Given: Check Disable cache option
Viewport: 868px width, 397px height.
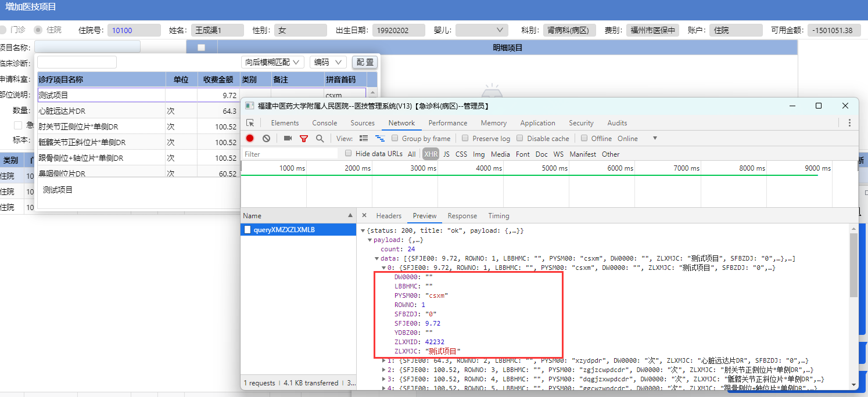Looking at the screenshot, I should [x=520, y=138].
